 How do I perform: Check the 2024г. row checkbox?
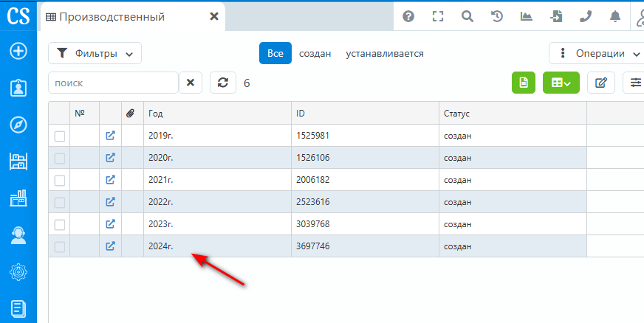point(60,246)
